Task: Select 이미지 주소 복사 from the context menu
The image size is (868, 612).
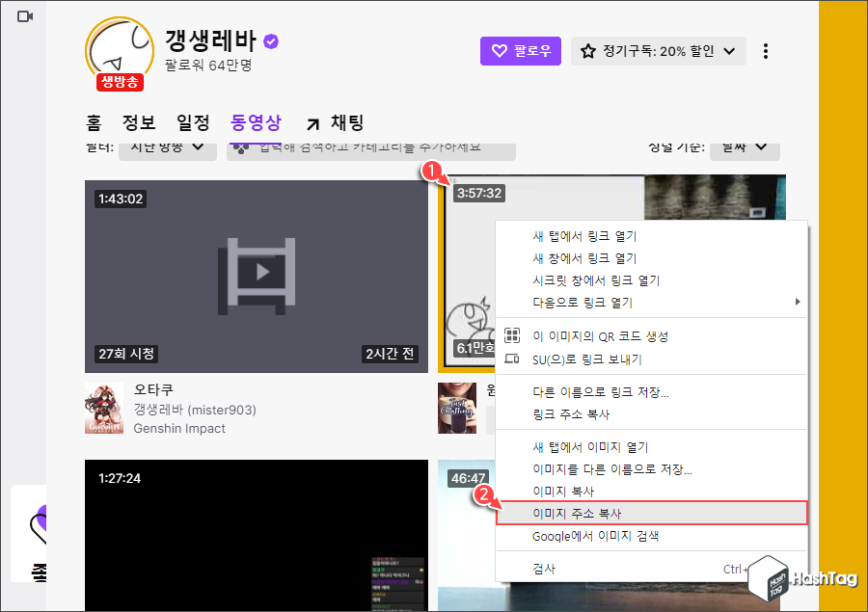Action: pos(580,513)
